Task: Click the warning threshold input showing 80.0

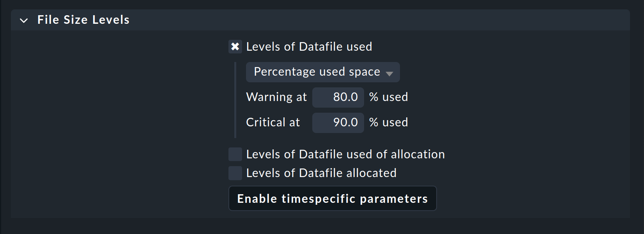Action: [338, 97]
